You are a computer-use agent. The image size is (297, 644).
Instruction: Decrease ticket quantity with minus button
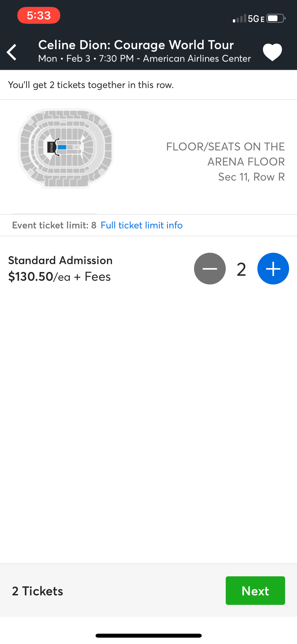[210, 269]
